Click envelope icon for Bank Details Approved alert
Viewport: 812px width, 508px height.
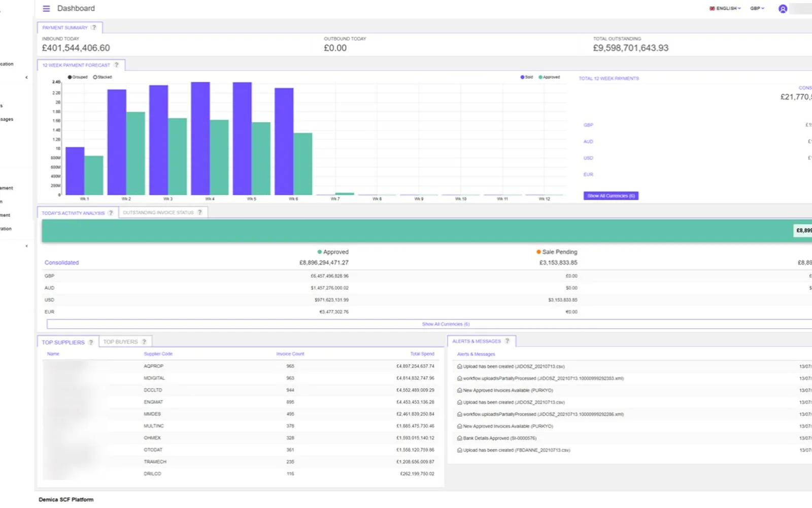point(460,438)
